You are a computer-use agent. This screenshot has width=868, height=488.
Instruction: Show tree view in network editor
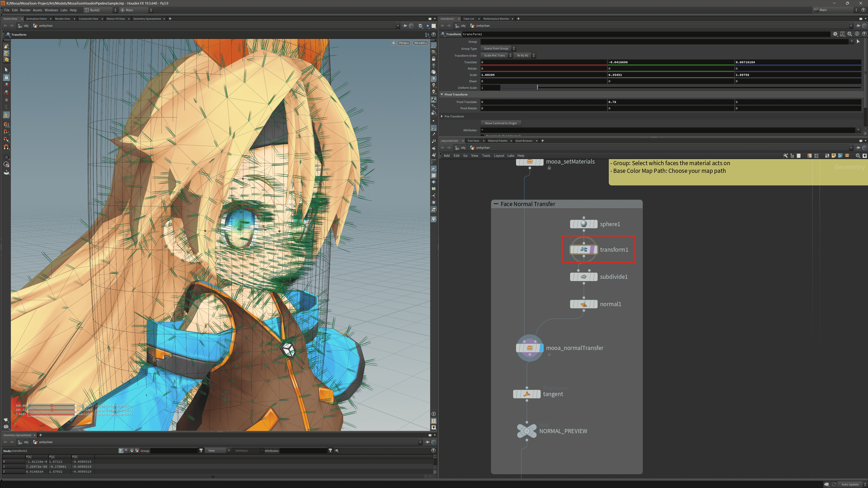tap(792, 156)
